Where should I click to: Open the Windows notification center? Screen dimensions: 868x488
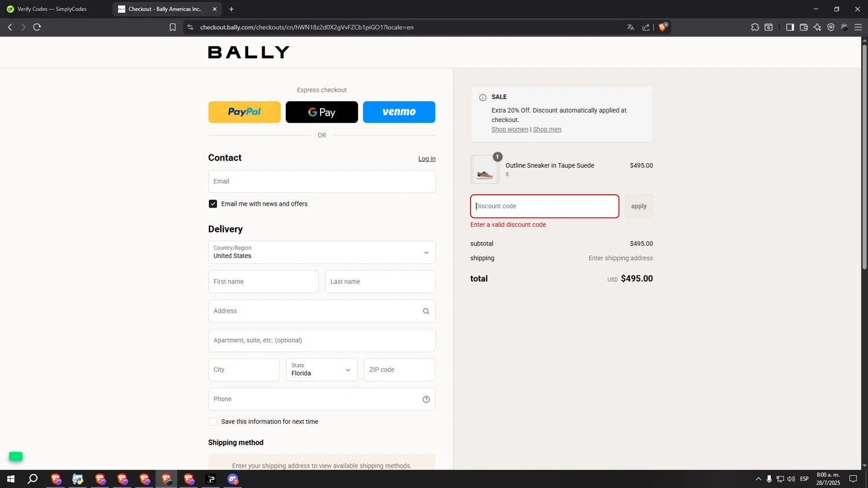853,479
